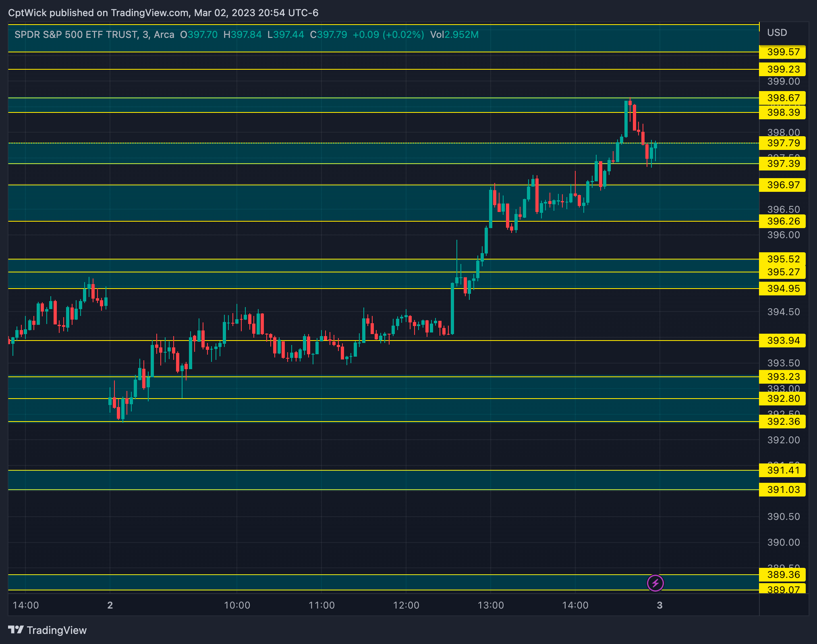Viewport: 817px width, 644px height.
Task: Click the 389.36 price level label
Action: [x=782, y=575]
